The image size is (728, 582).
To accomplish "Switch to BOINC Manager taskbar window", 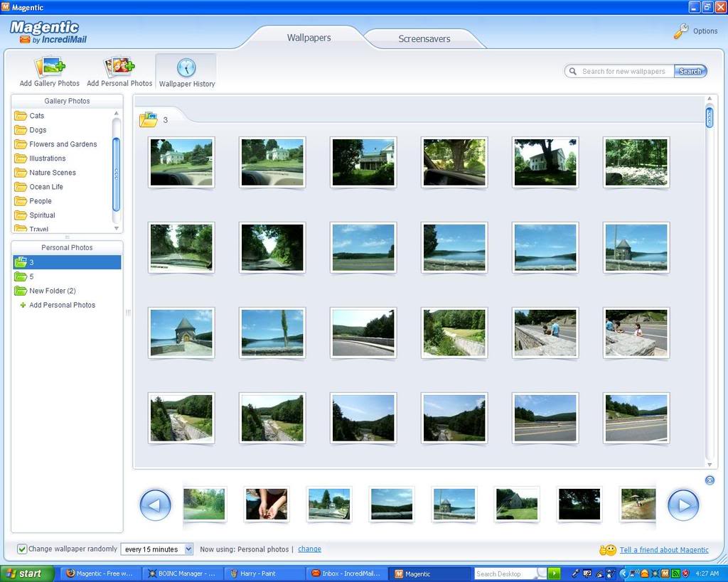I will [181, 573].
